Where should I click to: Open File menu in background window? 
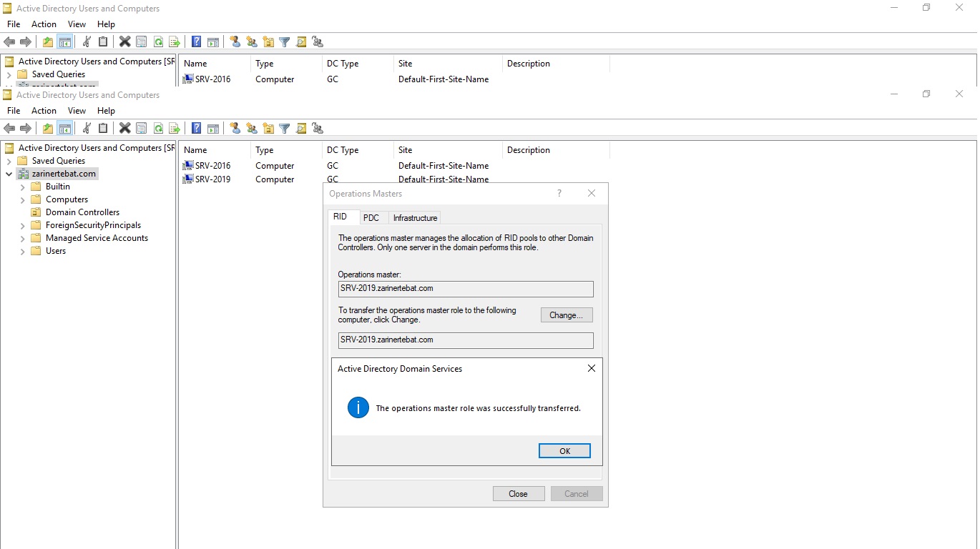coord(14,24)
